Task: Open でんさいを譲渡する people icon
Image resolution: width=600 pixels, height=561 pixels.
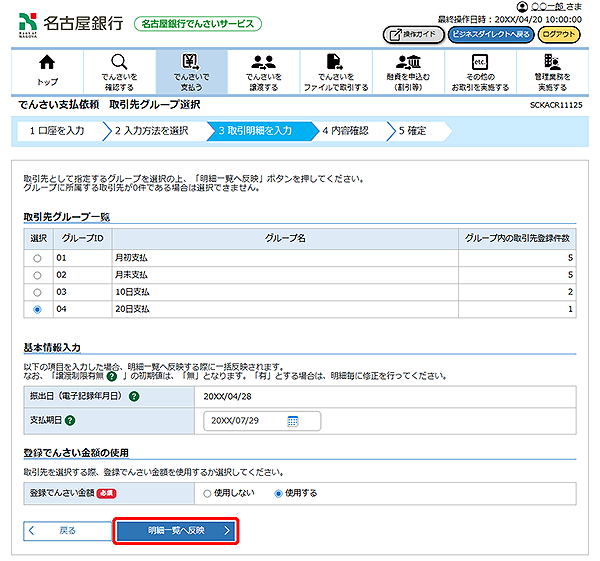Action: tap(263, 63)
